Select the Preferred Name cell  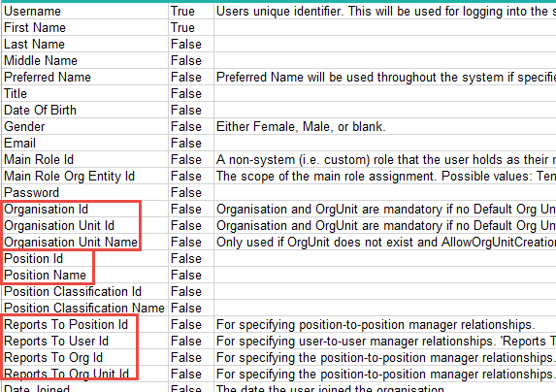[85, 77]
